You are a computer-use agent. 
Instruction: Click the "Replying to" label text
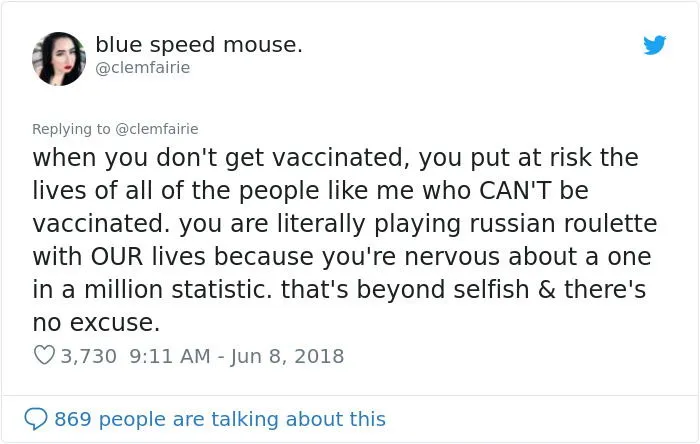[x=74, y=128]
